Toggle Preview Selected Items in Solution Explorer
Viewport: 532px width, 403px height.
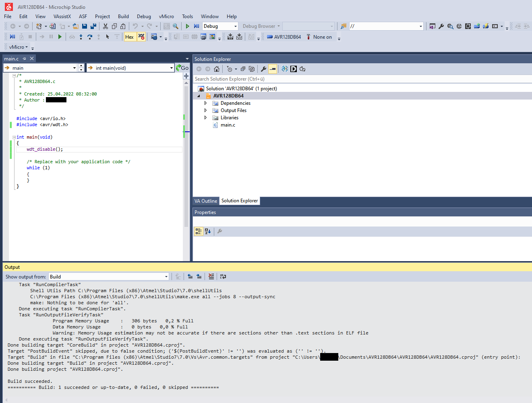[x=273, y=69]
